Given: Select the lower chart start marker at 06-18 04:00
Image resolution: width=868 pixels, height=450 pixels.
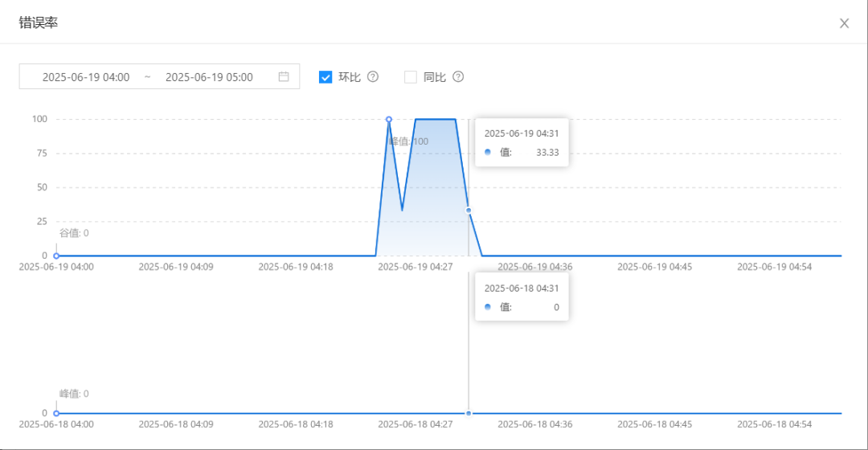Looking at the screenshot, I should (56, 414).
